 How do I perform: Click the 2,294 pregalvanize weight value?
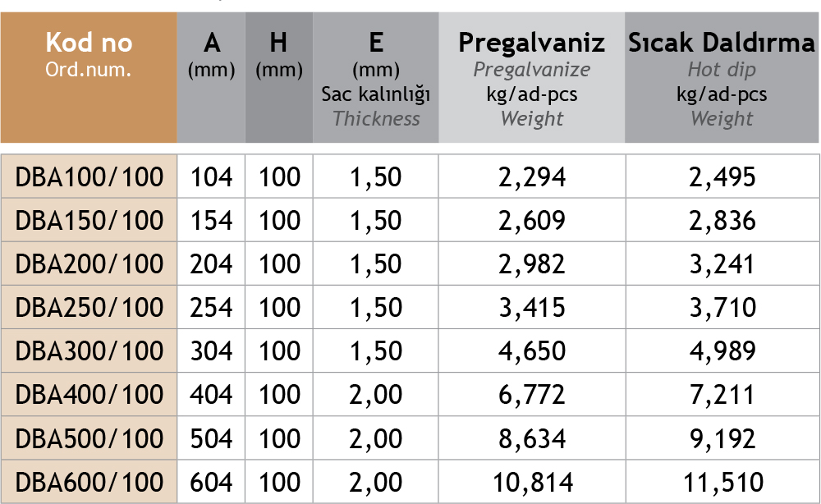pyautogui.click(x=532, y=176)
